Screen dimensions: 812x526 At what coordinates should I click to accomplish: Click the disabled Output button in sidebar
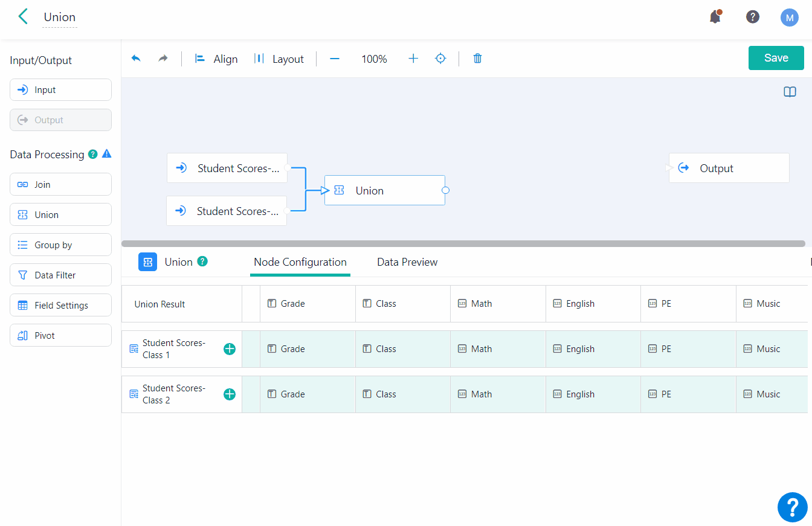coord(60,120)
